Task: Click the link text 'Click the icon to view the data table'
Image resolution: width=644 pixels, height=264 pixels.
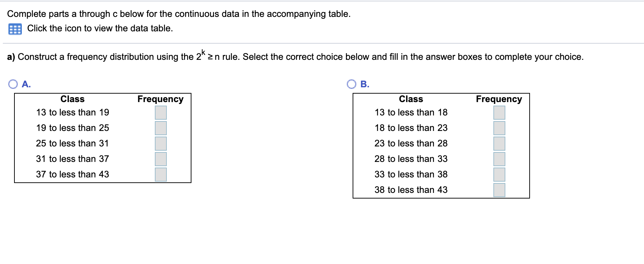Action: [100, 29]
